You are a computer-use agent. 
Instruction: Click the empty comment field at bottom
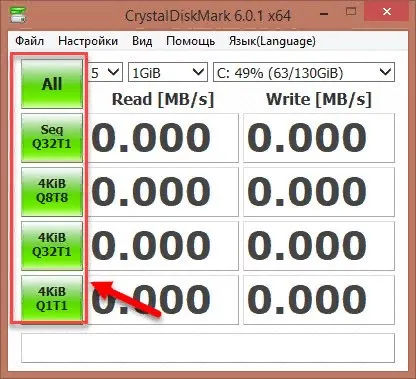[x=208, y=348]
